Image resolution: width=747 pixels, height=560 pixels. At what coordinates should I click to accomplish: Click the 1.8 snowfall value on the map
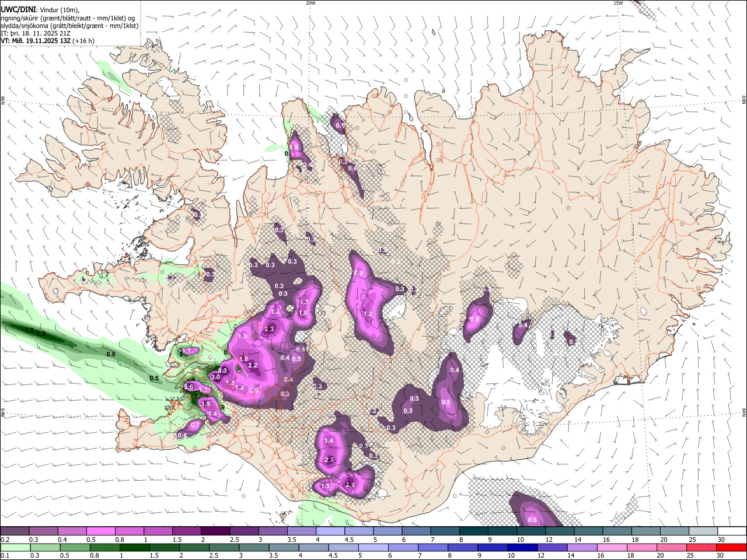243,359
